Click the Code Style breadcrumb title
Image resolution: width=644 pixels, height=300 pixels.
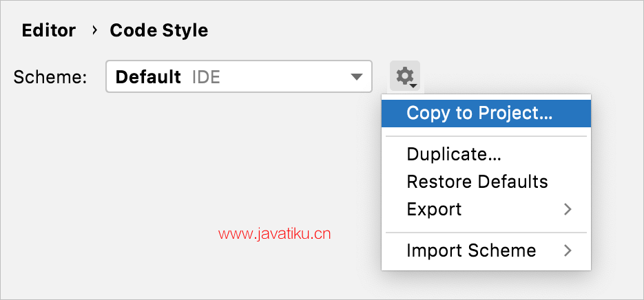[x=158, y=30]
